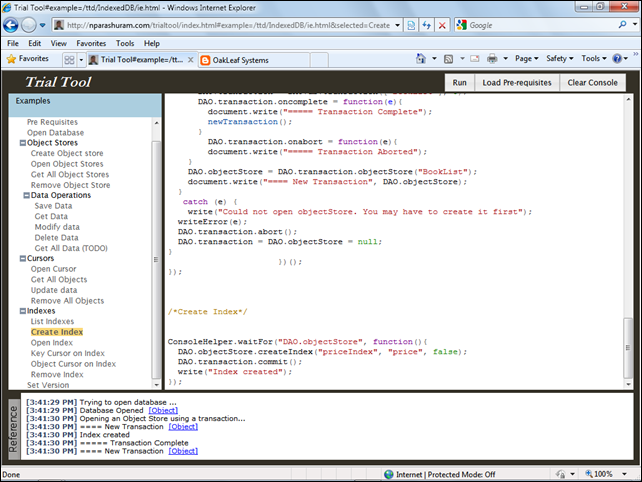The image size is (642, 482).
Task: Open the File menu
Action: click(x=13, y=43)
